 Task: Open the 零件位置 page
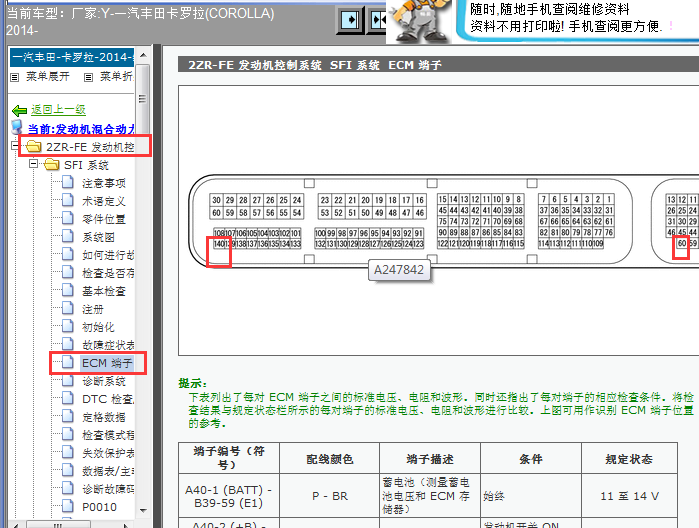point(103,219)
